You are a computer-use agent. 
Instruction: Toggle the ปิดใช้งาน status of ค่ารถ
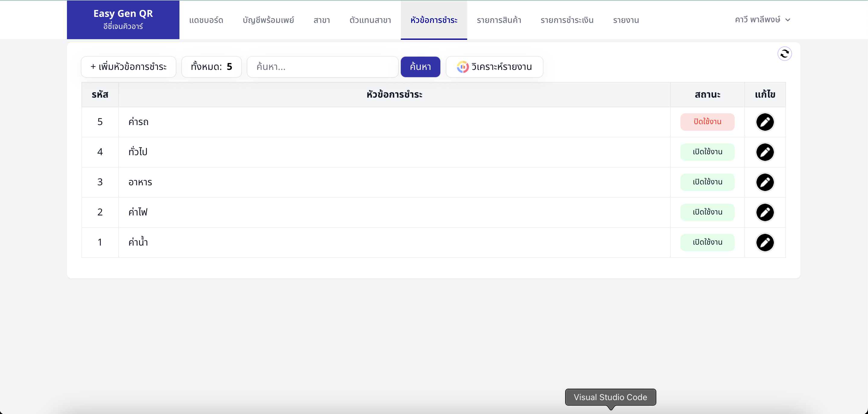[707, 122]
